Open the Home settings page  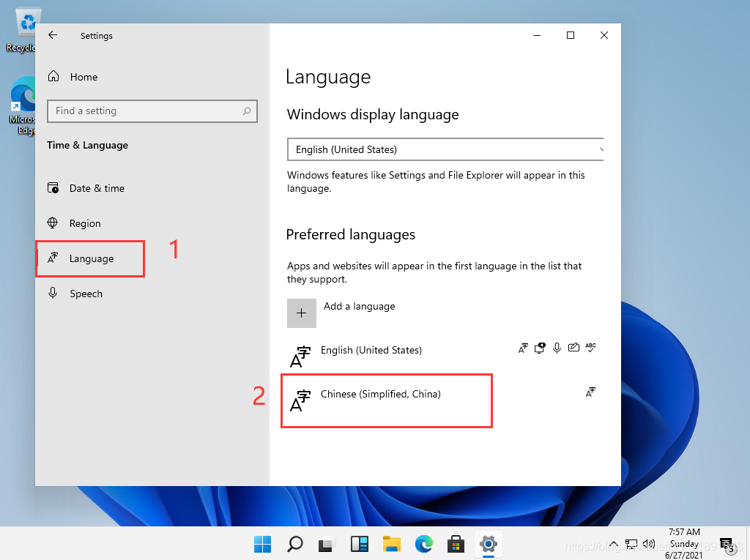tap(83, 77)
